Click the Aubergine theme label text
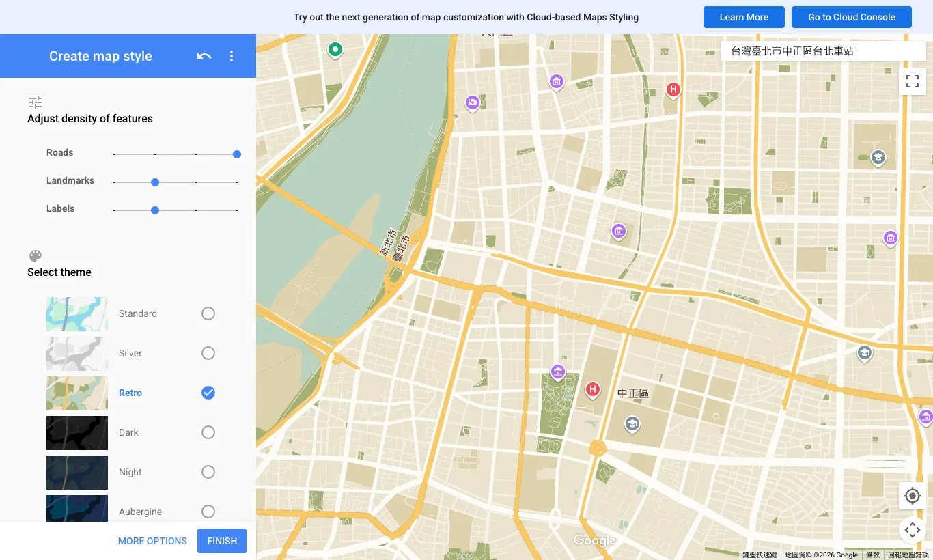933x560 pixels. point(140,512)
